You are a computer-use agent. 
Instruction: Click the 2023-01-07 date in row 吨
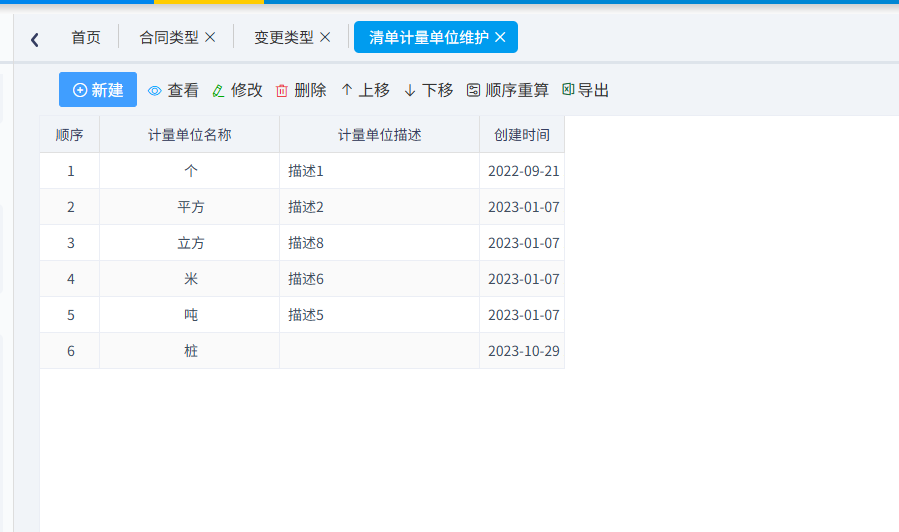point(523,315)
